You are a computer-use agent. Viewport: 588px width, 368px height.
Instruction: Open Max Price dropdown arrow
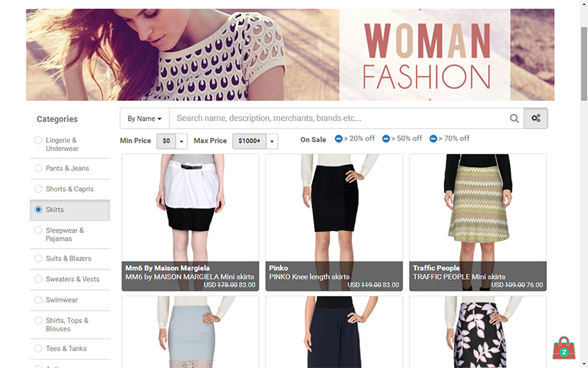(272, 141)
